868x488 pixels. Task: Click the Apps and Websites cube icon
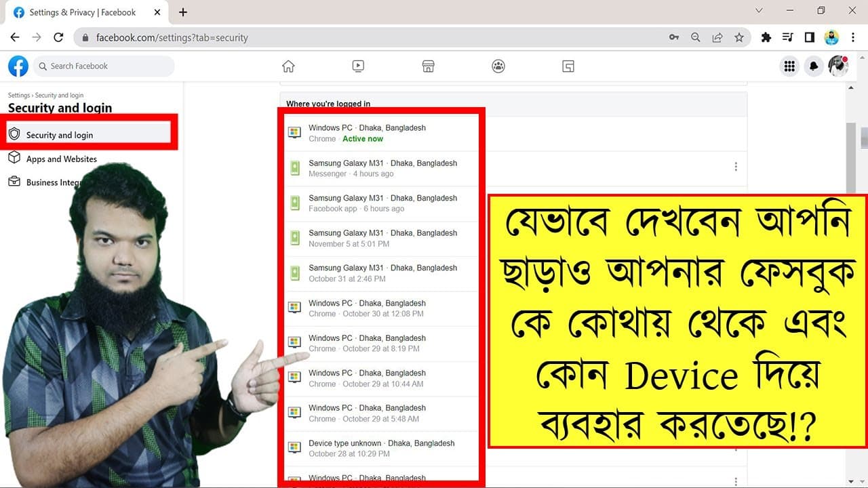14,158
